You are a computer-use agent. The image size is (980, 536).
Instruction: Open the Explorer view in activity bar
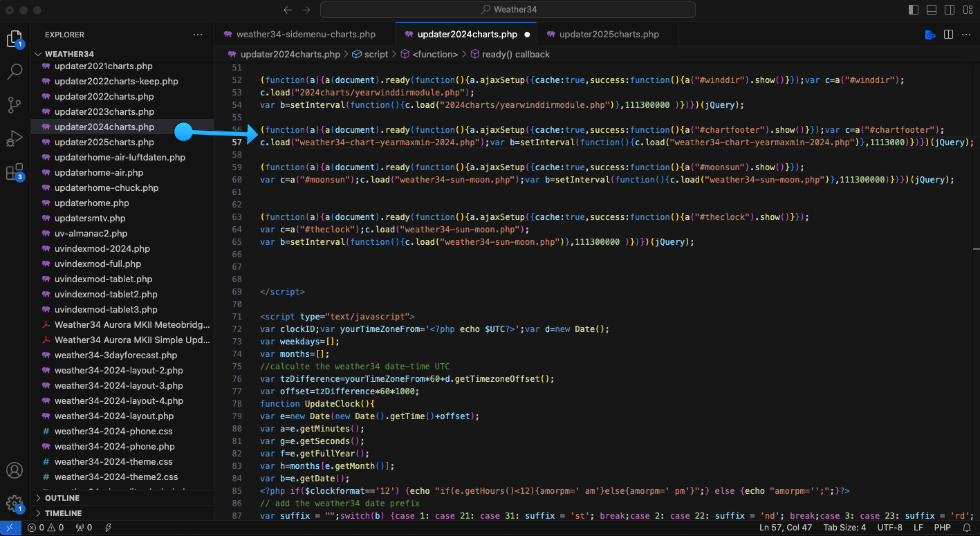click(15, 39)
